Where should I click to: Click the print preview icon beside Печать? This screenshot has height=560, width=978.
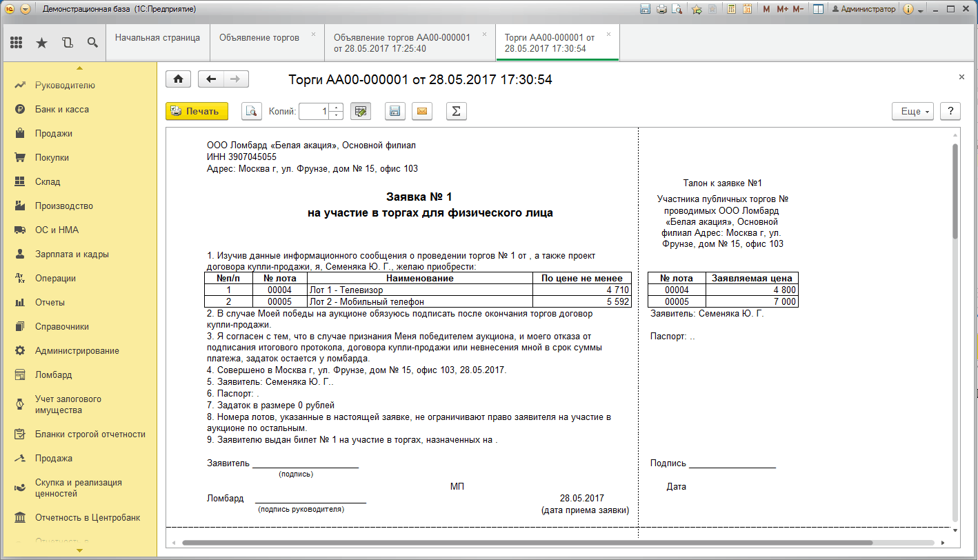(x=251, y=111)
